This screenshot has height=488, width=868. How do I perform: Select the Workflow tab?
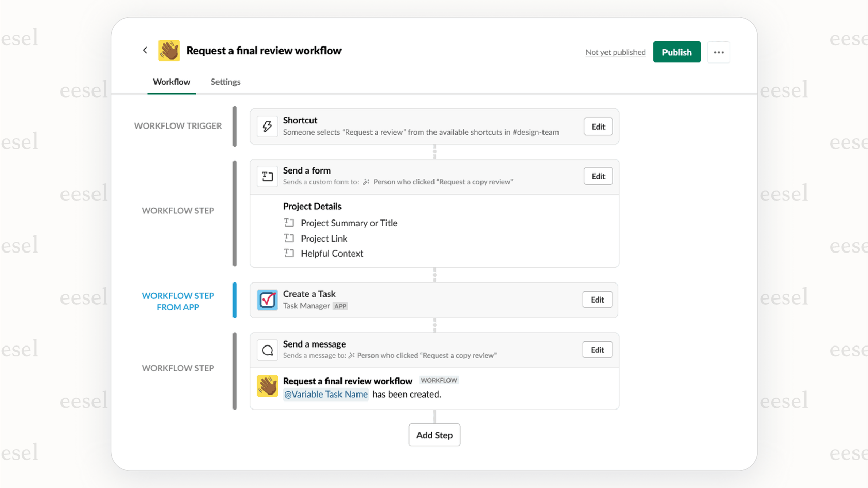click(x=171, y=82)
